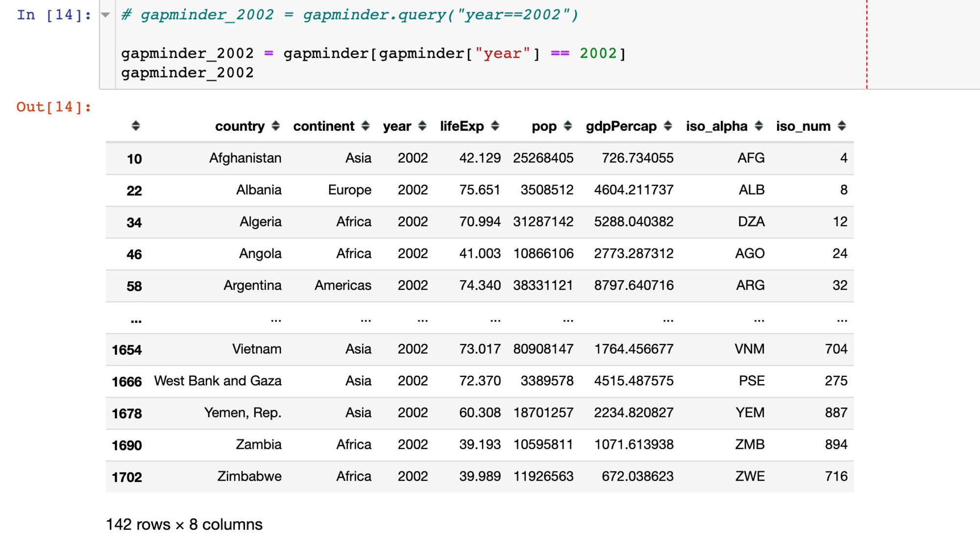The image size is (980, 540).
Task: Sort by gdpPercap column arrows
Action: (x=667, y=126)
